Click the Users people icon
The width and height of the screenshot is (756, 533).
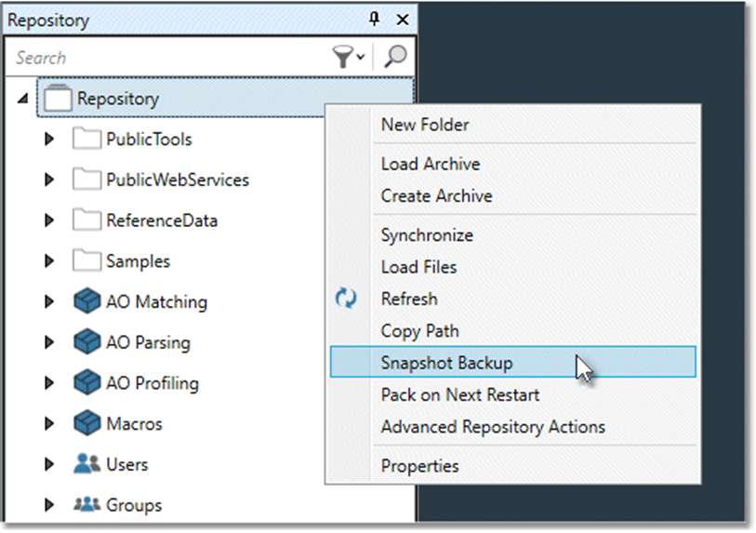[x=86, y=464]
